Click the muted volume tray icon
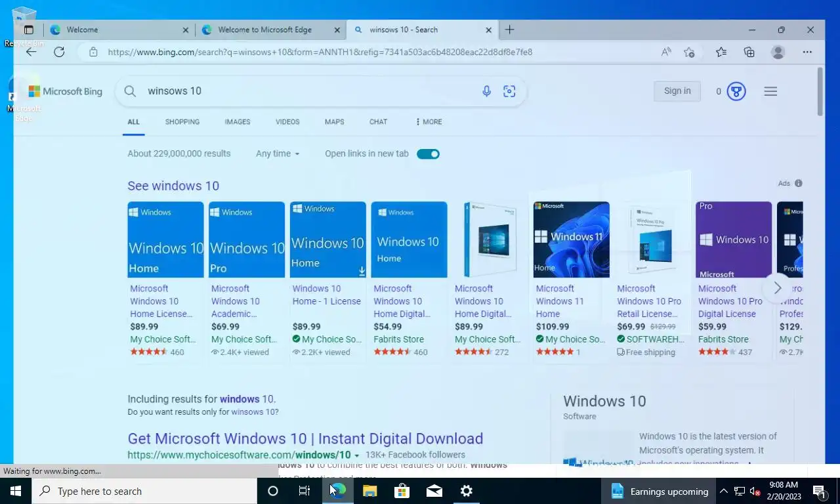The image size is (840, 504). [755, 491]
